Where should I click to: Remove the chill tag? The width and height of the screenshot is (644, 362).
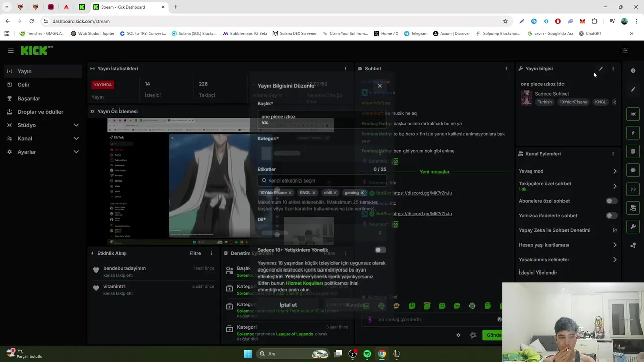point(335,193)
